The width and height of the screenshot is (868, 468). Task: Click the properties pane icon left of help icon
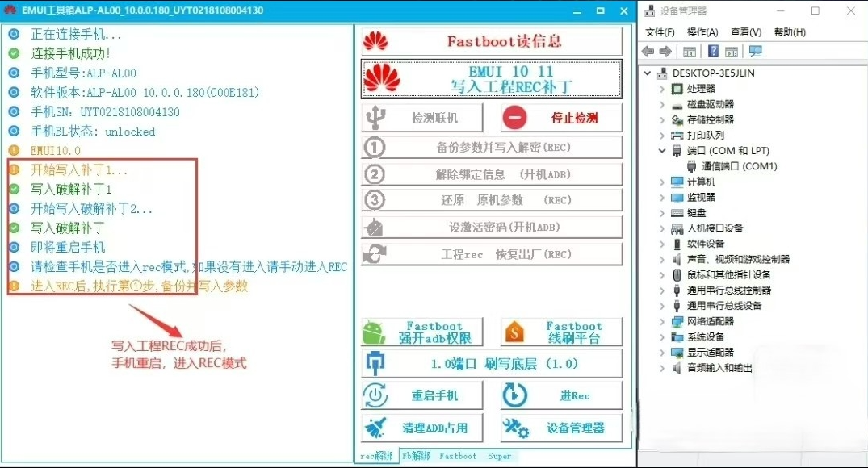coord(690,52)
